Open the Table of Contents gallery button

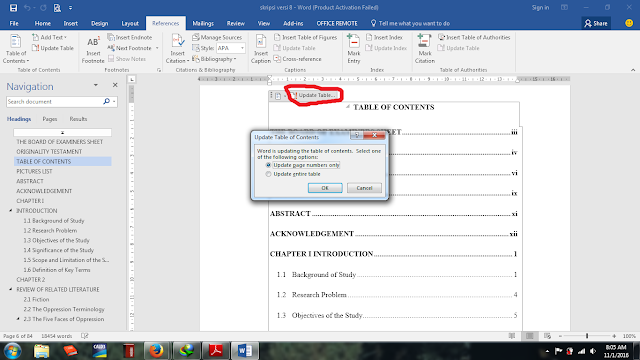coord(16,49)
